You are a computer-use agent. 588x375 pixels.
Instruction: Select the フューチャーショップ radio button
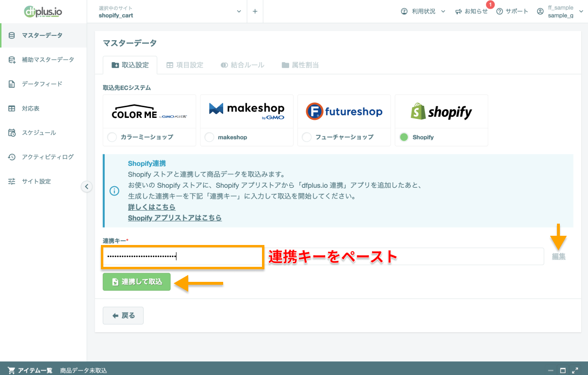coord(307,137)
